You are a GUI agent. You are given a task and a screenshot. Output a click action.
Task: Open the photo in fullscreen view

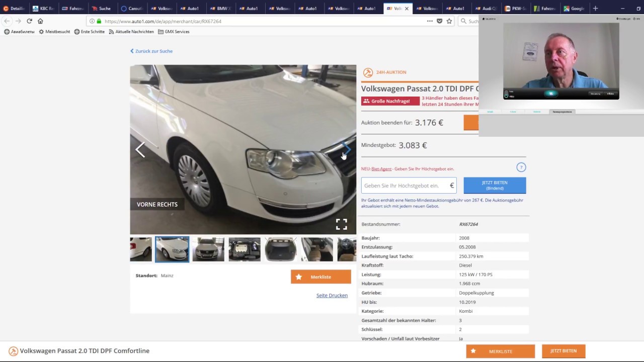tap(342, 224)
